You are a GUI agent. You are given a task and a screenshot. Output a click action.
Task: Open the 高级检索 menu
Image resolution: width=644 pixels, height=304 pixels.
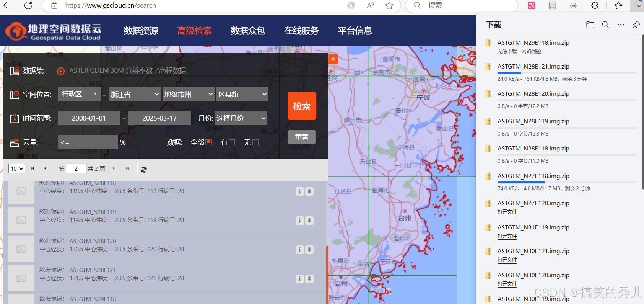194,31
